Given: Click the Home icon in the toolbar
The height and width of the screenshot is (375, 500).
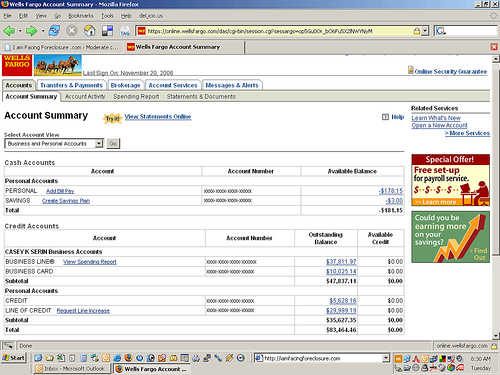Looking at the screenshot, I should 89,31.
